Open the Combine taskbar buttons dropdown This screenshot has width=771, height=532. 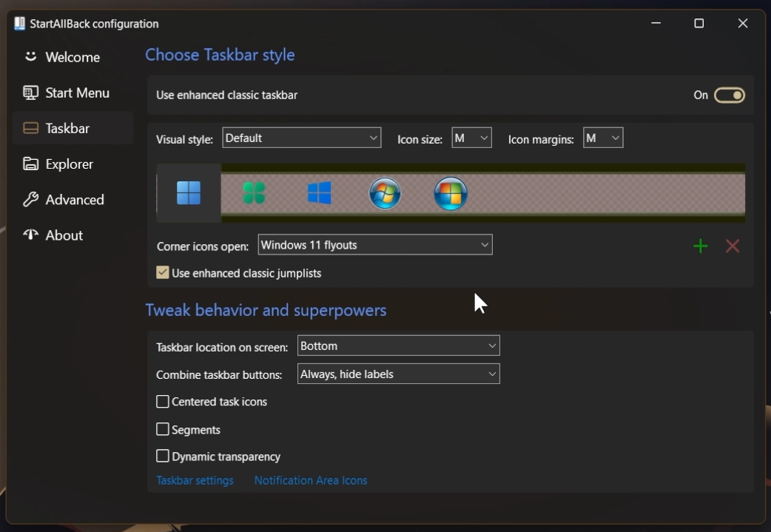click(x=398, y=374)
